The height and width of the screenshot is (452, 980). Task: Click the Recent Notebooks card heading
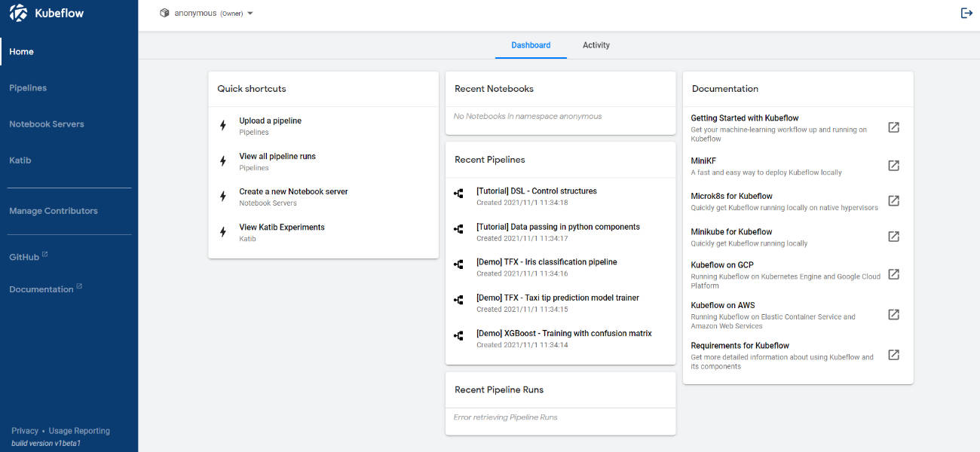tap(494, 89)
